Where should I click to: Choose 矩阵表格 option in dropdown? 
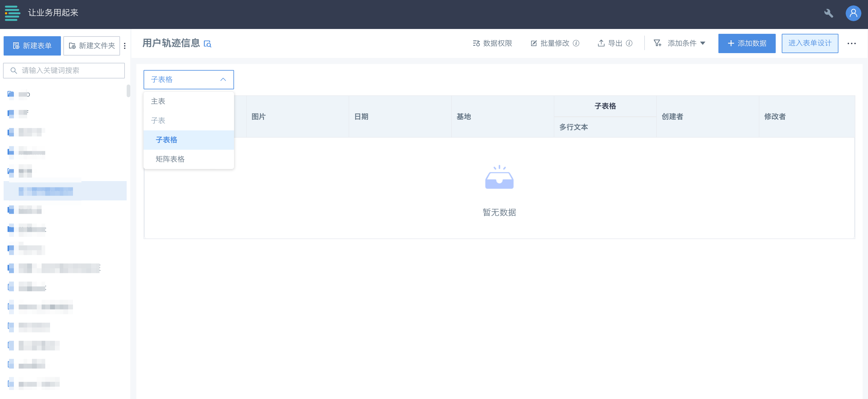point(170,159)
